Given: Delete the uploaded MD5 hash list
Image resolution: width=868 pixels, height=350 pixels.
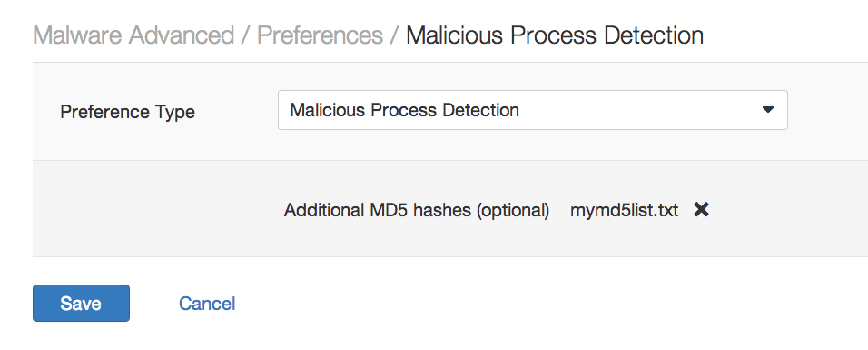Looking at the screenshot, I should [701, 210].
